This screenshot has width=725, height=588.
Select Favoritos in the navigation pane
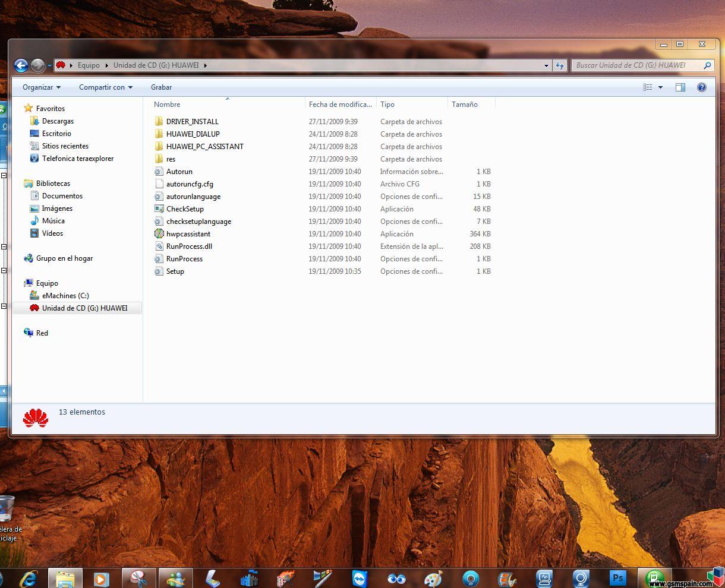pyautogui.click(x=51, y=109)
